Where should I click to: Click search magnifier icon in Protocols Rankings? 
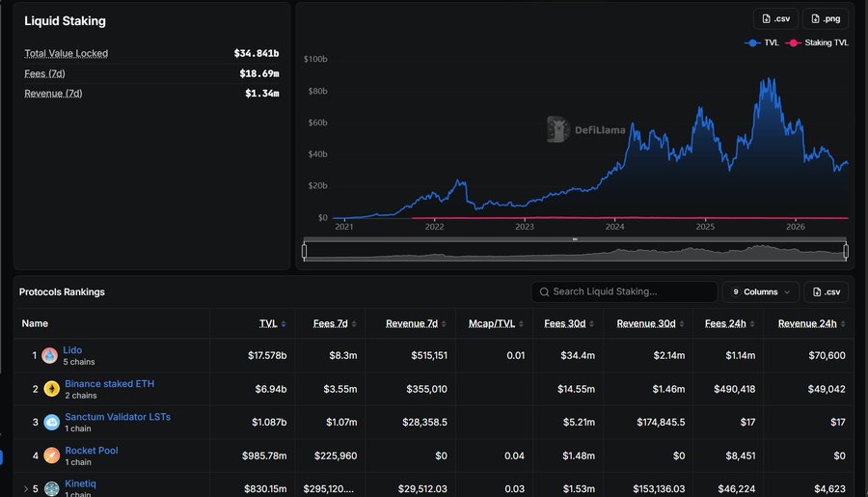click(x=544, y=292)
